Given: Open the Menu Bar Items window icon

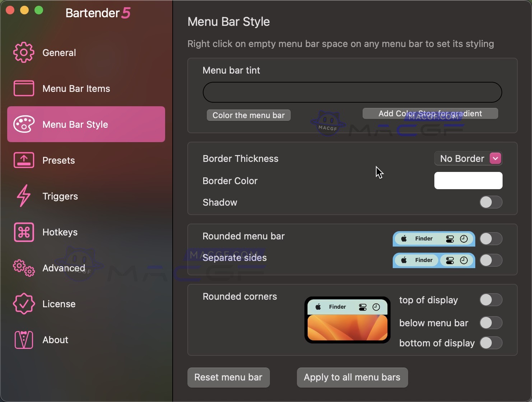Looking at the screenshot, I should (24, 88).
